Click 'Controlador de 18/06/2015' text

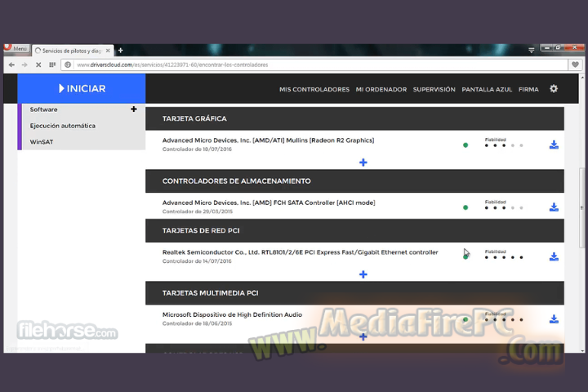[198, 323]
